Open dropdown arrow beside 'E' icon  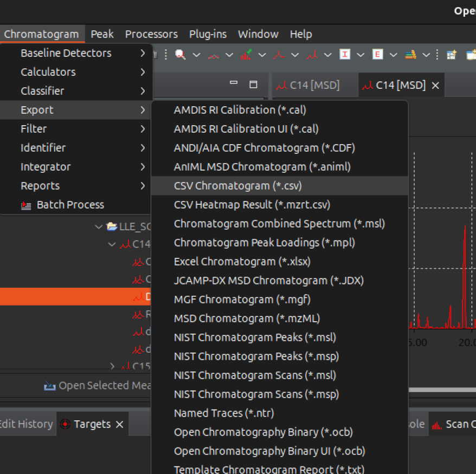[394, 55]
